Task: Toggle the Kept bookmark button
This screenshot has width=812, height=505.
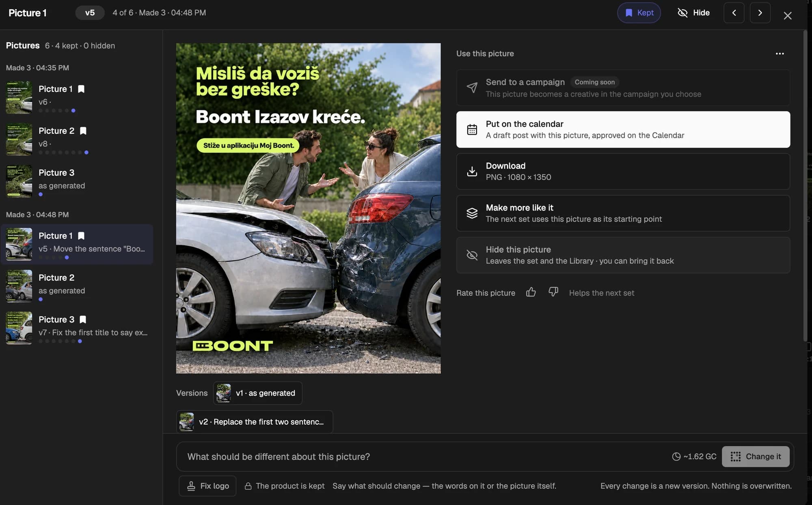Action: tap(639, 13)
